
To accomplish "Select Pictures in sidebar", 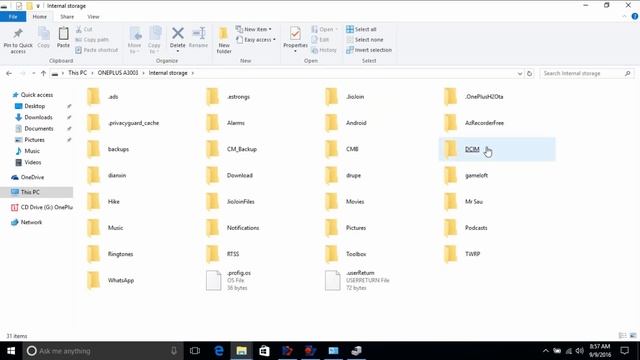I will (x=34, y=140).
